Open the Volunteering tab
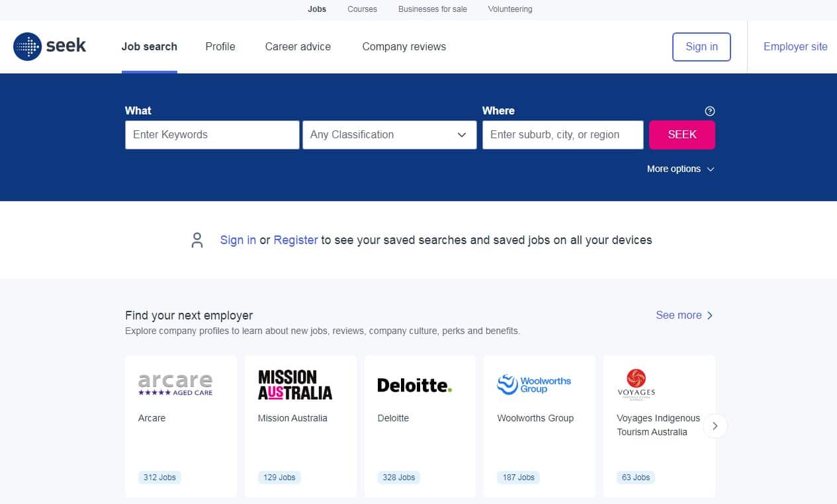This screenshot has height=504, width=837. [510, 9]
